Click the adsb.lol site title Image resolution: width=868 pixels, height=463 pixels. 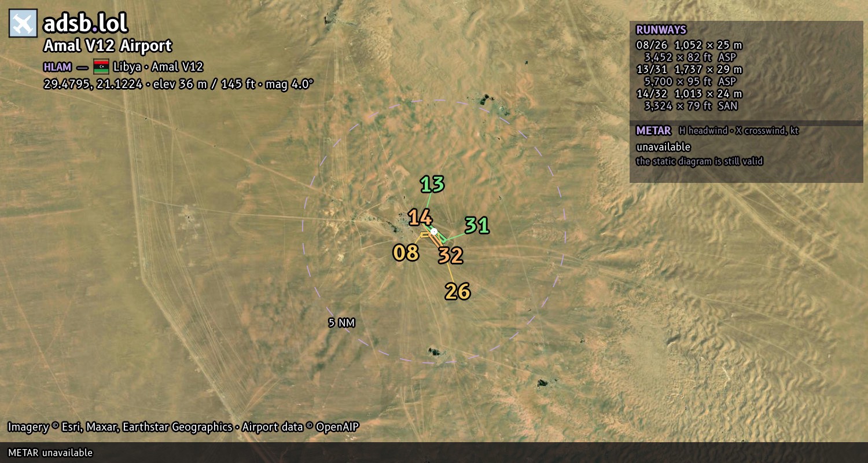[86, 23]
